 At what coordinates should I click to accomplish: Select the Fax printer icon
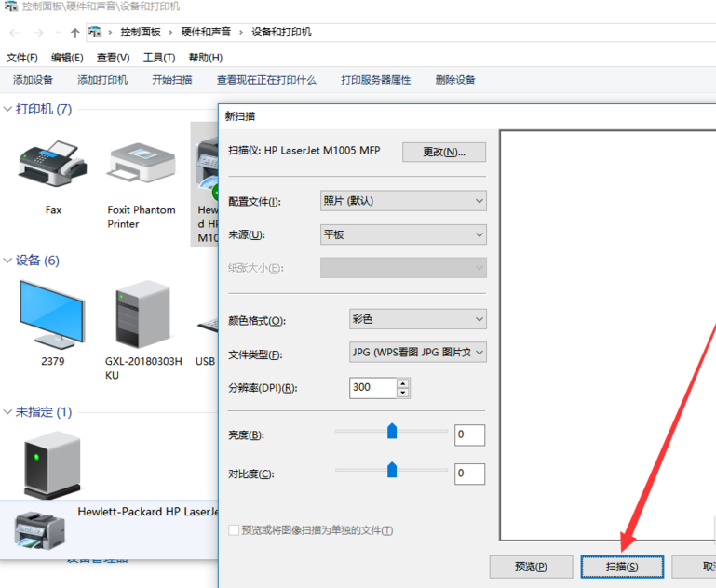pyautogui.click(x=53, y=165)
